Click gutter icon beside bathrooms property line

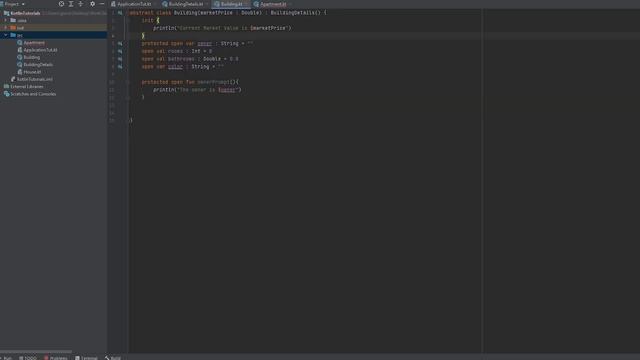(120, 59)
